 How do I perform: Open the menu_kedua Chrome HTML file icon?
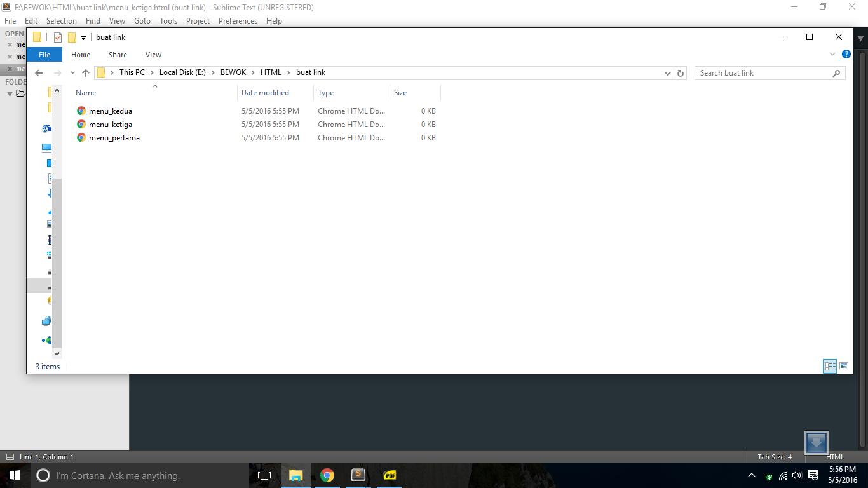point(81,111)
